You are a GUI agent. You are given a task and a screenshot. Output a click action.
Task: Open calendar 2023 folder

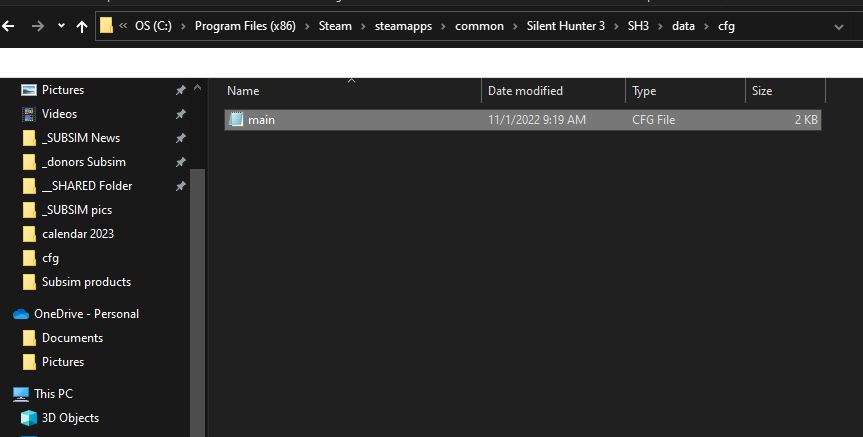(x=78, y=234)
